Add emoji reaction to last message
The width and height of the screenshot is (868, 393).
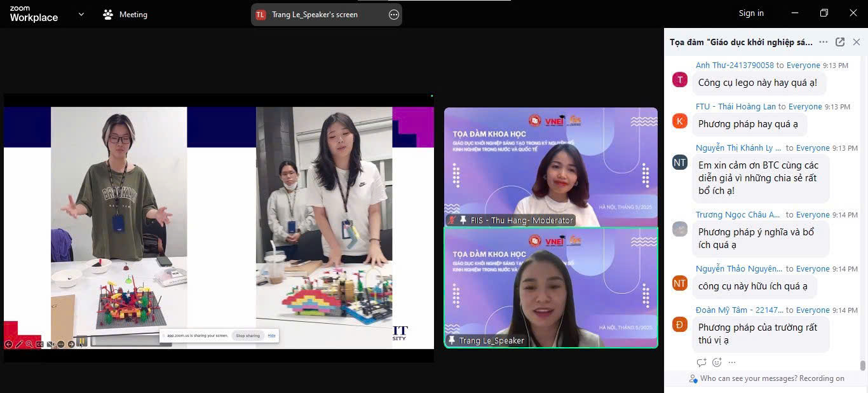point(717,362)
